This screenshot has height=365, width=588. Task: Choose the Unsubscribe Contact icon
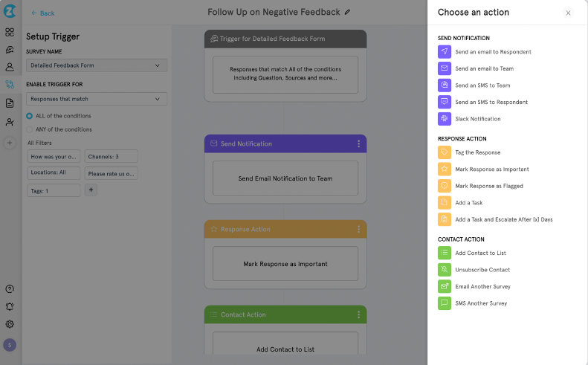pyautogui.click(x=445, y=269)
